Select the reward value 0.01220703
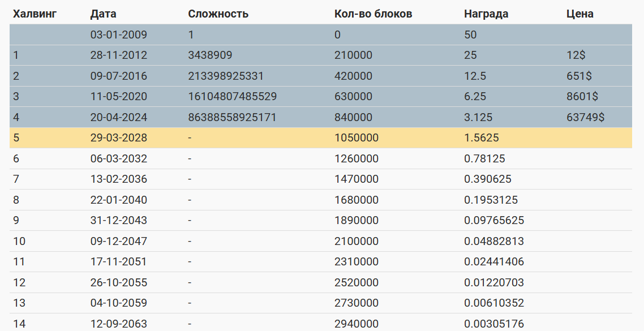644x331 pixels. tap(493, 283)
